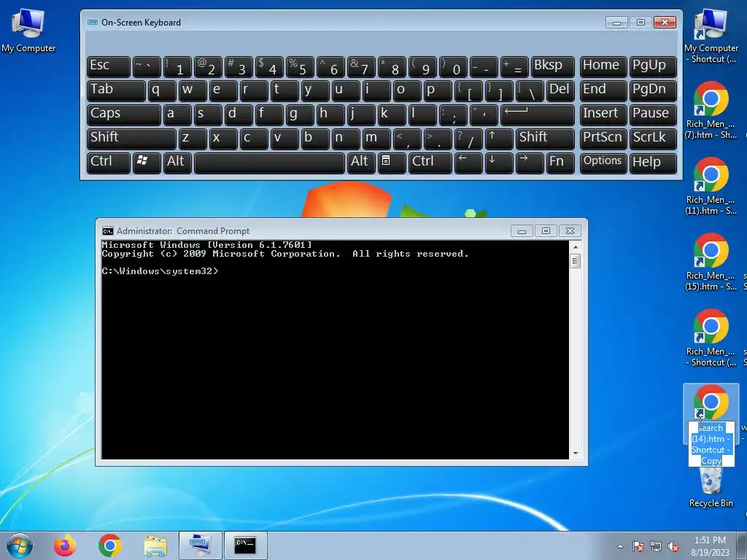Image resolution: width=747 pixels, height=560 pixels.
Task: Click the Home key
Action: pyautogui.click(x=603, y=66)
